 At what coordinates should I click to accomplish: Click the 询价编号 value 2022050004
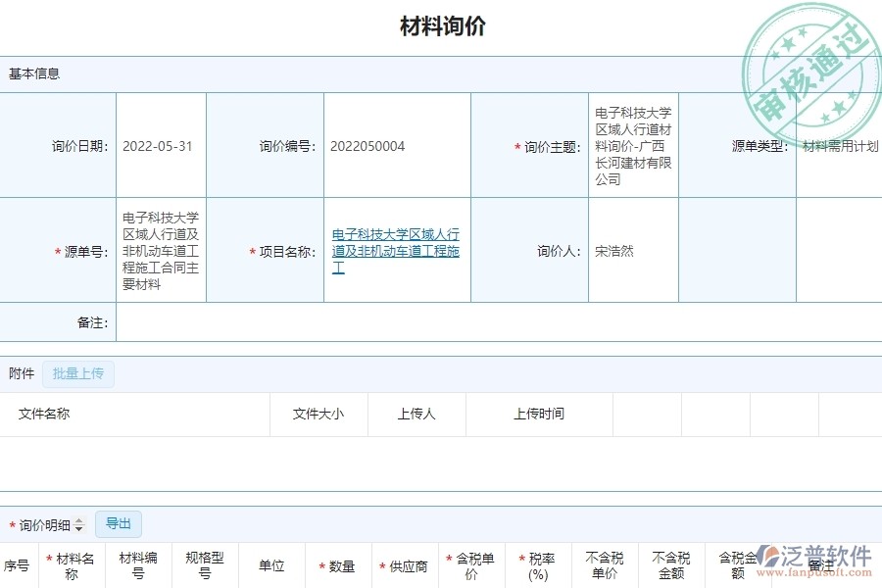coord(367,146)
